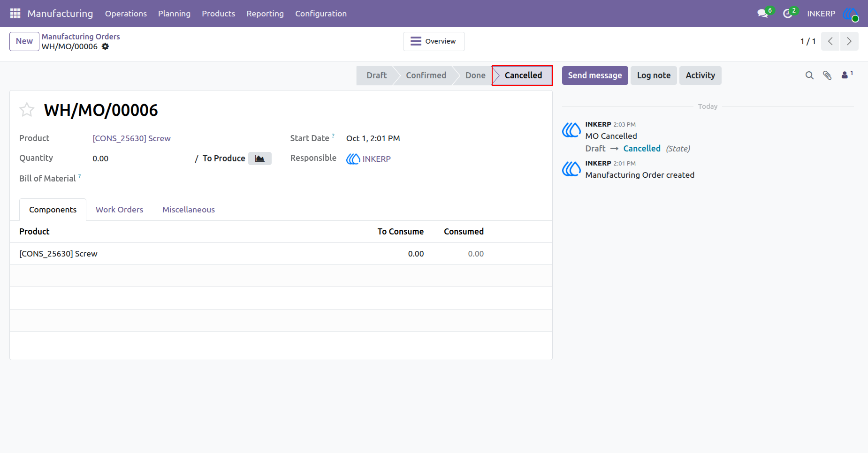Open the apps grid menu icon

[15, 14]
